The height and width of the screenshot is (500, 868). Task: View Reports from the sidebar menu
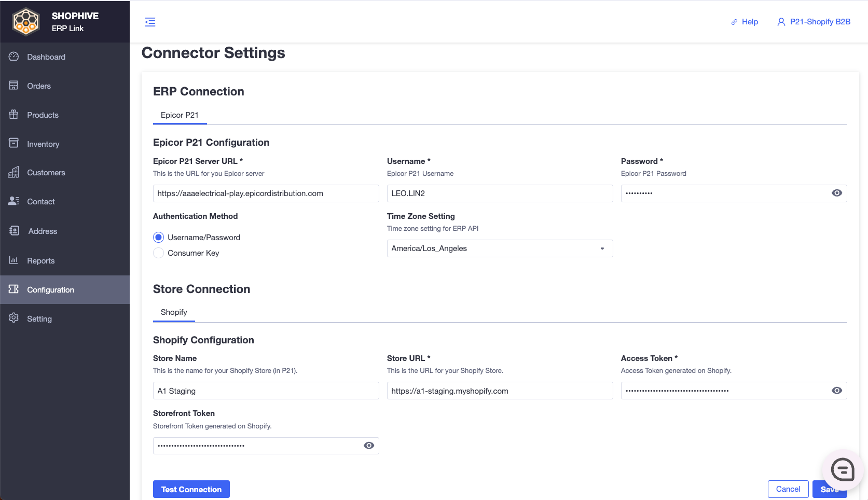65,261
